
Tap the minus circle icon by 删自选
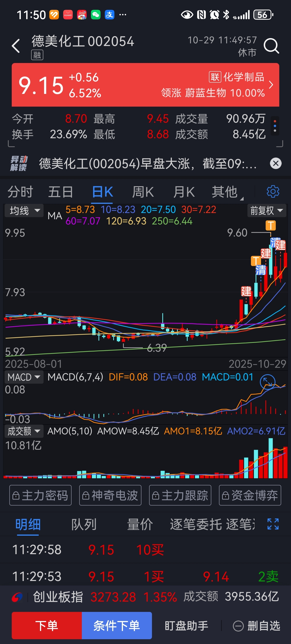[x=238, y=626]
